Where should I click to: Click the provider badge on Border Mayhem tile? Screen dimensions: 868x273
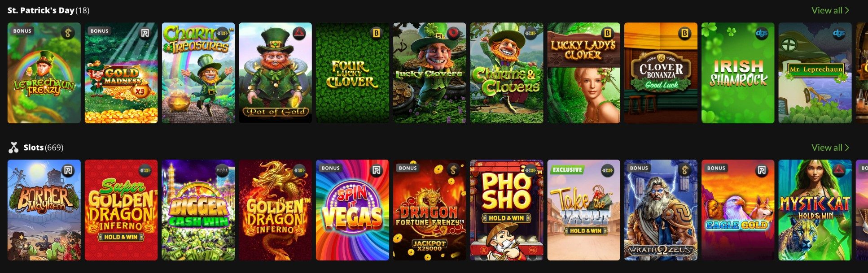pos(68,170)
